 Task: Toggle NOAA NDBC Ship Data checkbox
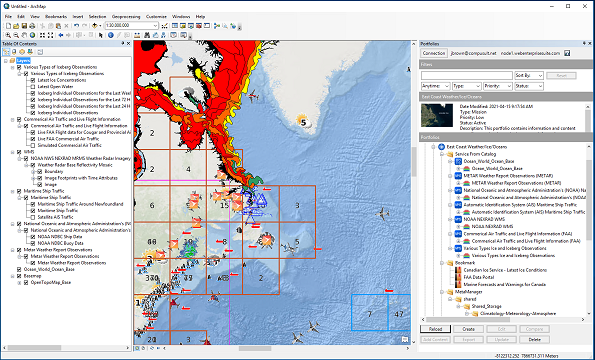33,237
